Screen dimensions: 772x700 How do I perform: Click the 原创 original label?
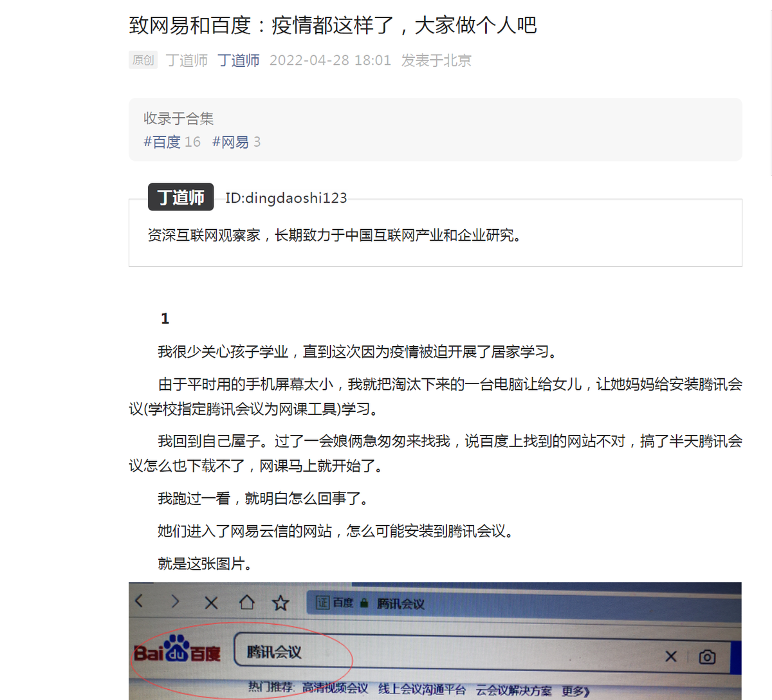143,60
